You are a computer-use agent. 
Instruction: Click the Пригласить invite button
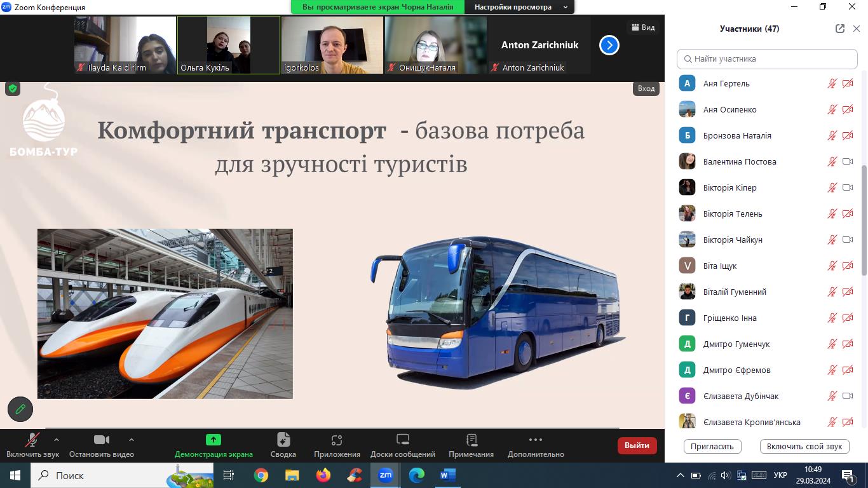pos(712,446)
